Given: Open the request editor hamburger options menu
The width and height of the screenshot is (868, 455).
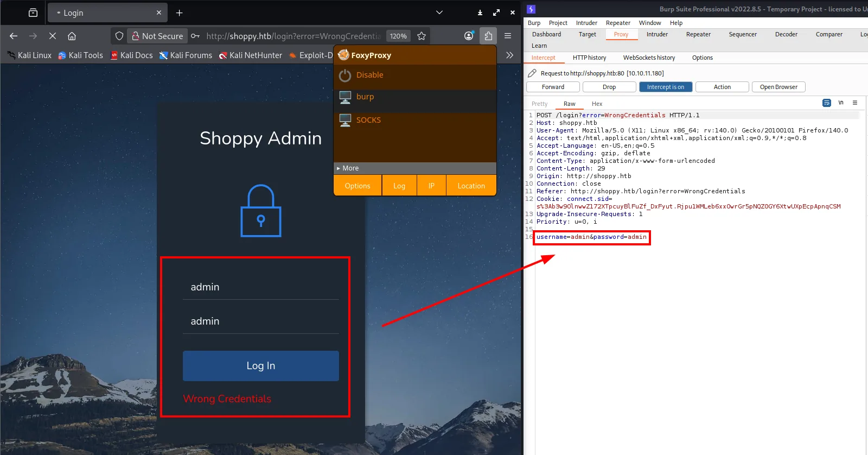Looking at the screenshot, I should pyautogui.click(x=855, y=103).
